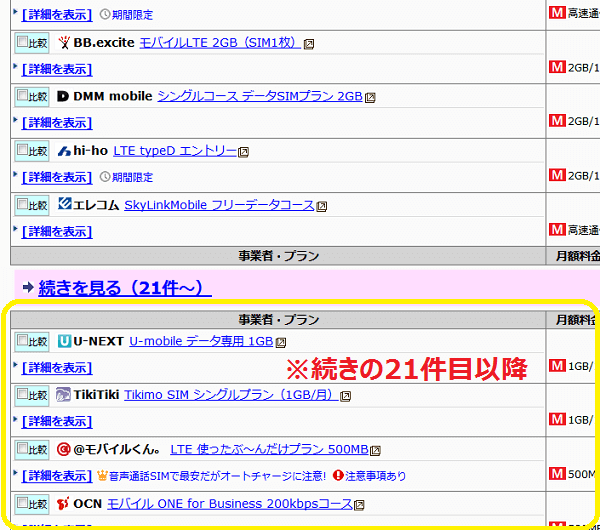The height and width of the screenshot is (530, 600).
Task: Open the LTE typeD エントリー plan link
Action: coord(175,151)
